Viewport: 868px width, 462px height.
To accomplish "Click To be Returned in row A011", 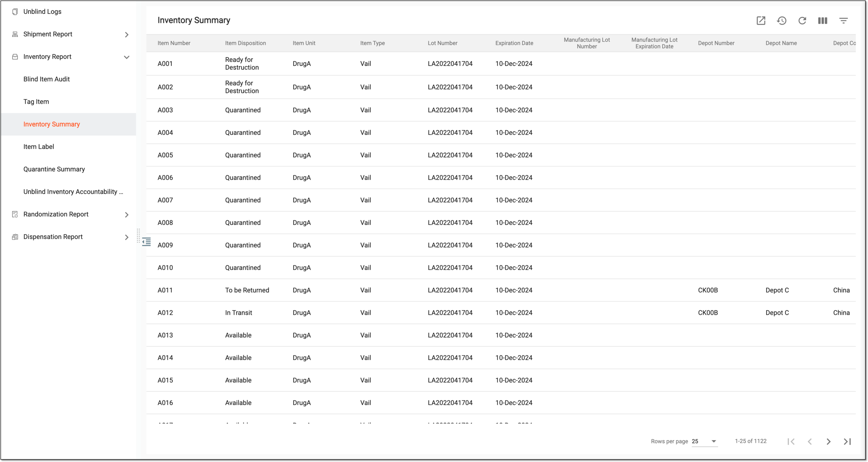I will [x=247, y=290].
